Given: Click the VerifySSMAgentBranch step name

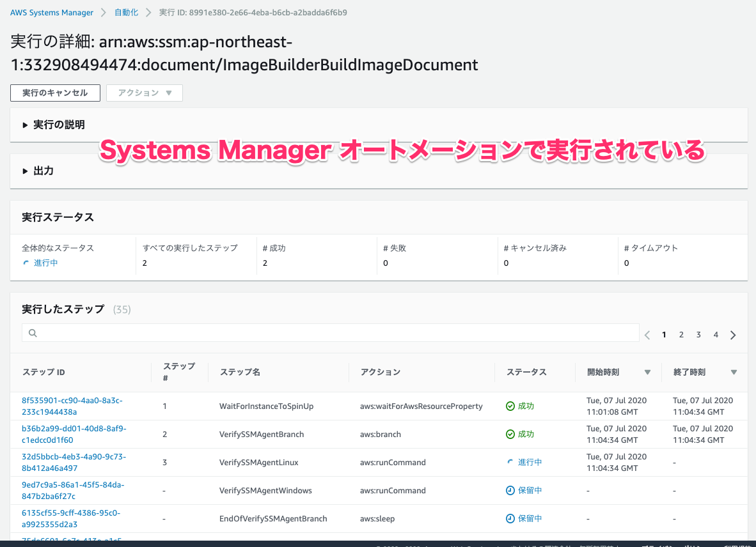Looking at the screenshot, I should (x=262, y=435).
